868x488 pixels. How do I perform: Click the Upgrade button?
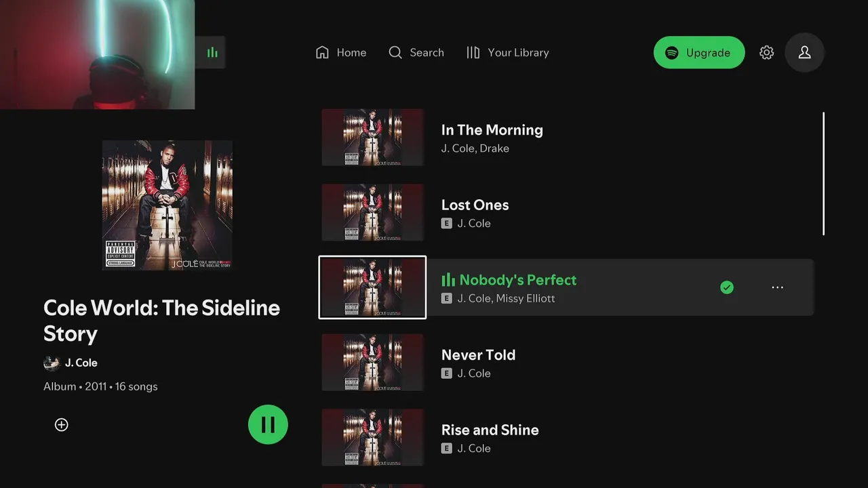699,52
